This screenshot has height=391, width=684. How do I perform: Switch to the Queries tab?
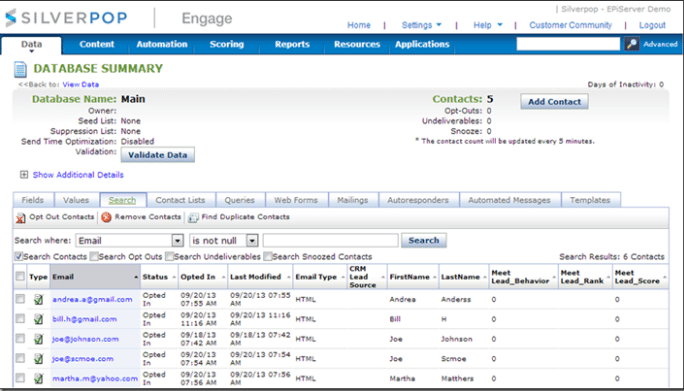coord(239,200)
